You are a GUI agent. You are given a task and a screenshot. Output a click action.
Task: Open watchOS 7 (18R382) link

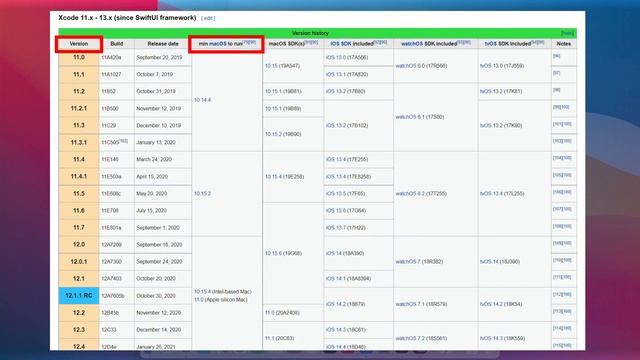[x=419, y=262]
